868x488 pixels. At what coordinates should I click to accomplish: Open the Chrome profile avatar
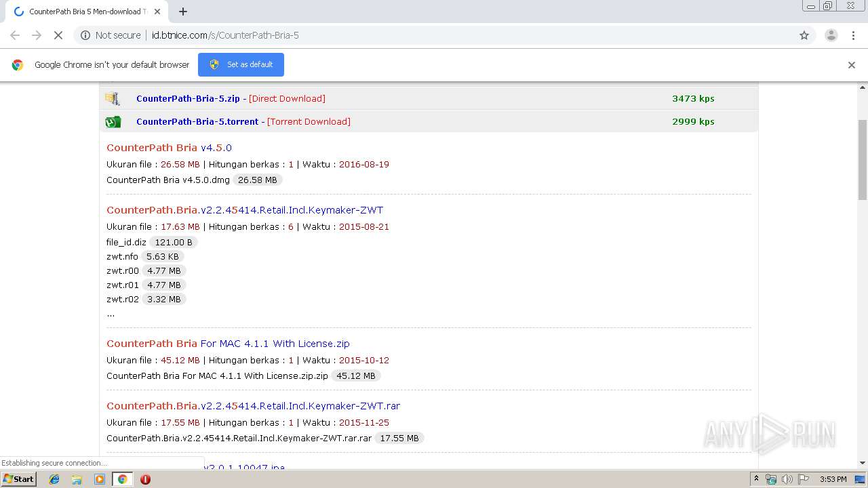(831, 35)
